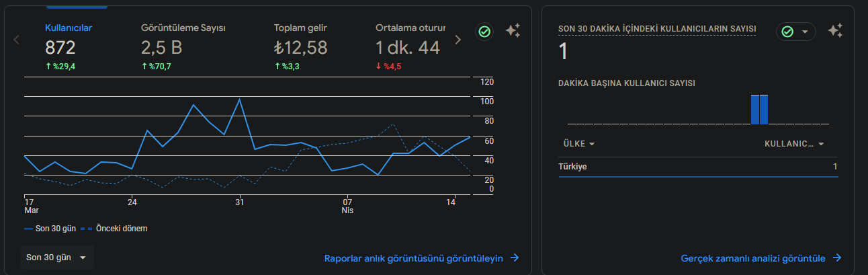Viewport: 868px width, 275px height.
Task: Click the Insights sparkle icon on the users card
Action: (513, 31)
